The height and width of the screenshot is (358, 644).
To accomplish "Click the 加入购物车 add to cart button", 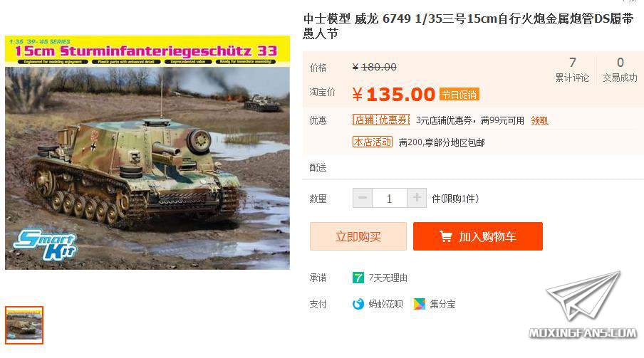I will (478, 236).
